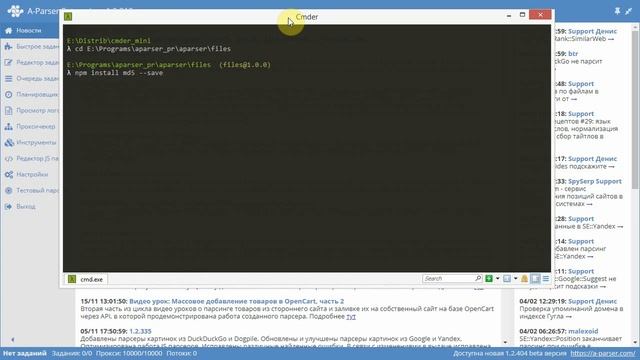Click 'Прокси: 10000/10000' in the status bar

click(129, 353)
